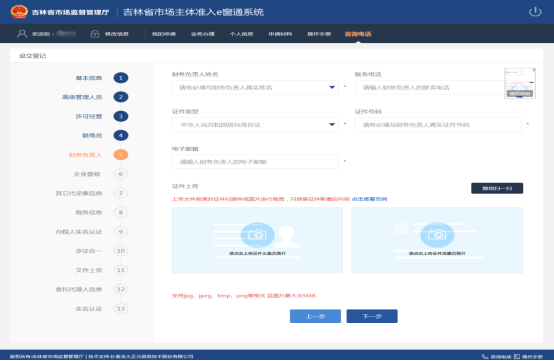The image size is (554, 361).
Task: Click the lock icon beside 修改信息
Action: tap(95, 34)
